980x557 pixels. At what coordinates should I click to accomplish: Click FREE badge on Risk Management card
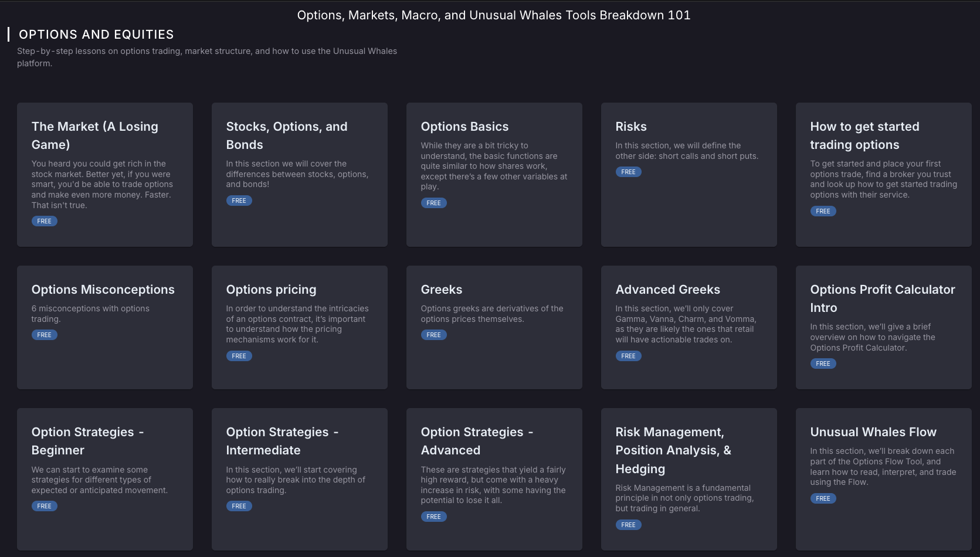point(629,525)
